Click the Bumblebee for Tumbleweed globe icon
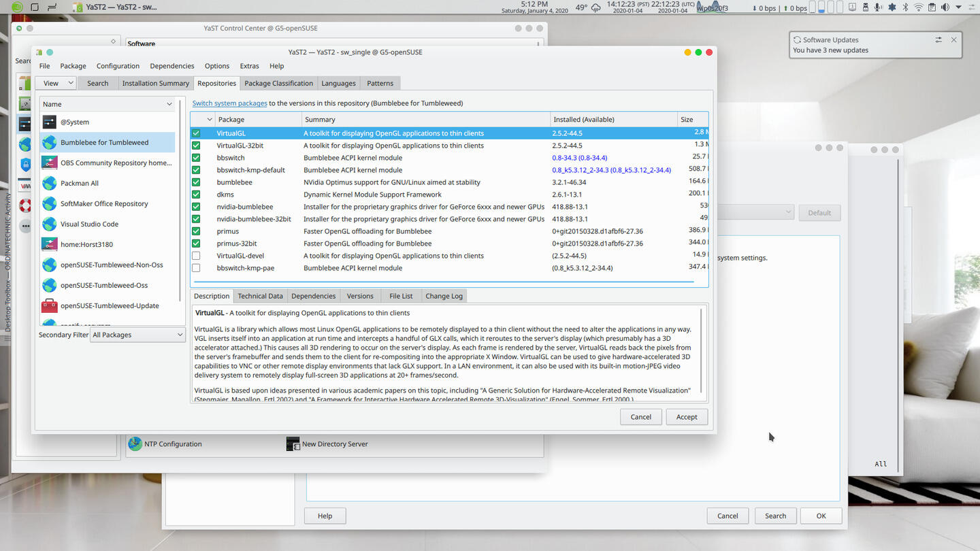980x551 pixels. 49,142
